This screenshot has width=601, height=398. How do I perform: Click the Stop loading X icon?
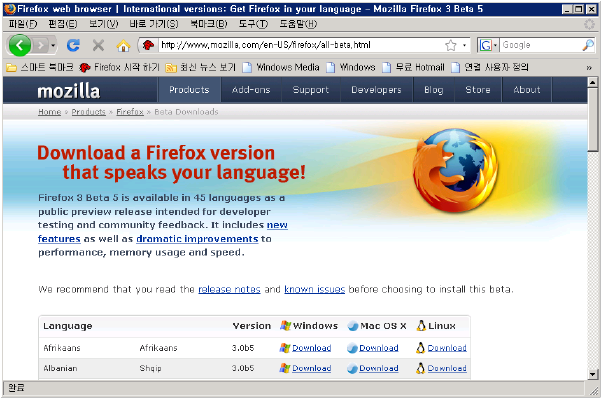click(99, 45)
